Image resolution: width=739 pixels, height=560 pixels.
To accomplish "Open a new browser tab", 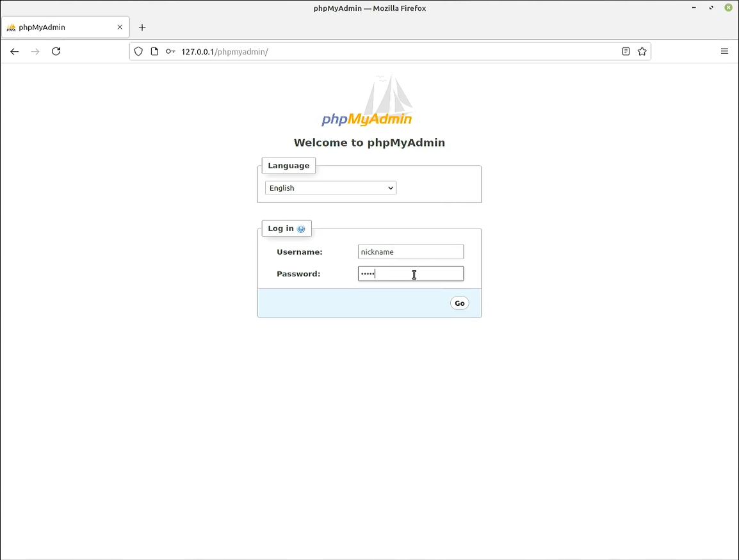I will (142, 28).
